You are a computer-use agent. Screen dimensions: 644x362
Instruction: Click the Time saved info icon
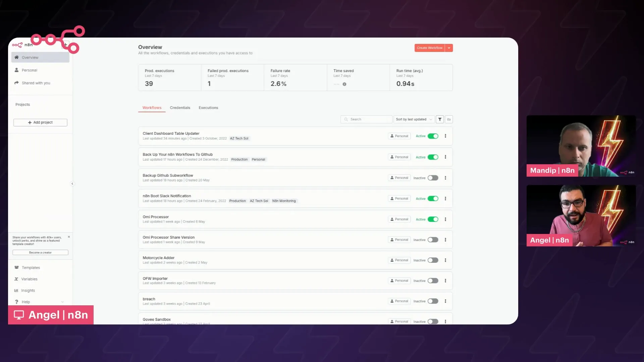pos(344,84)
